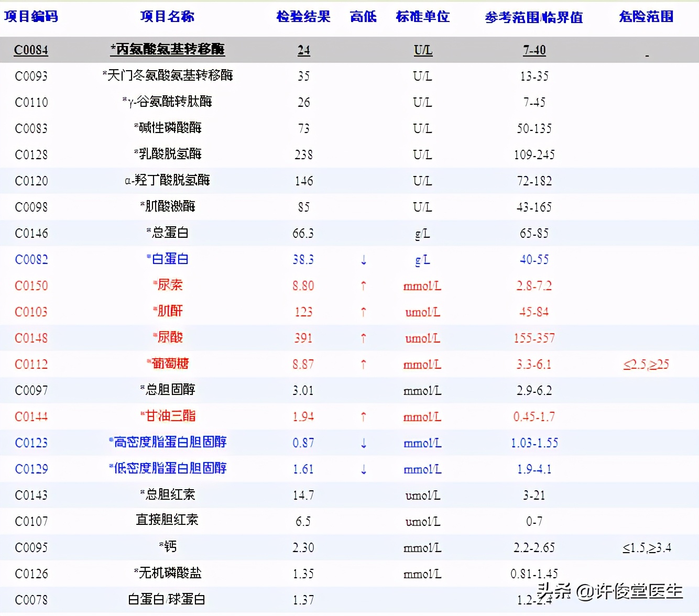Screen dimensions: 699x616
Task: Click the down arrow for 低密度脂蛋白胆固醇
Action: pos(363,469)
